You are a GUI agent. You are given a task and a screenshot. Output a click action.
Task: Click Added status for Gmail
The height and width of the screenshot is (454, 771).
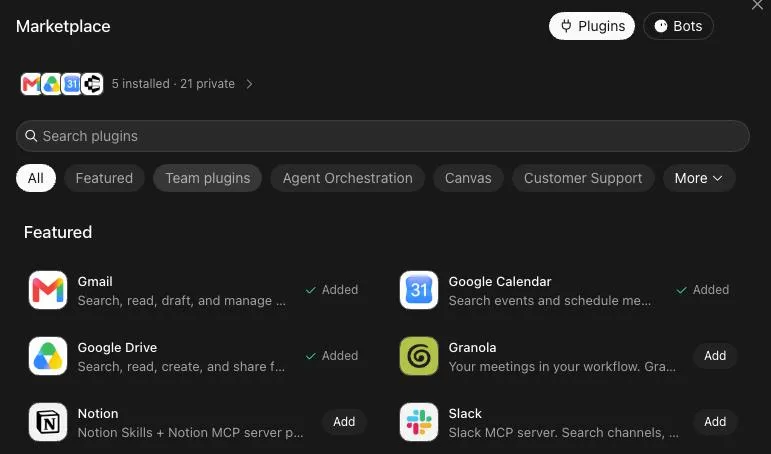pyautogui.click(x=332, y=290)
